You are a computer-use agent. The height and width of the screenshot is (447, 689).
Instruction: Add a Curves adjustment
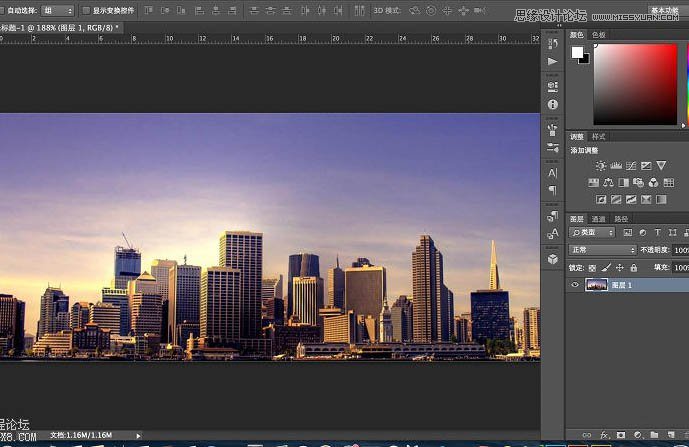(x=631, y=166)
